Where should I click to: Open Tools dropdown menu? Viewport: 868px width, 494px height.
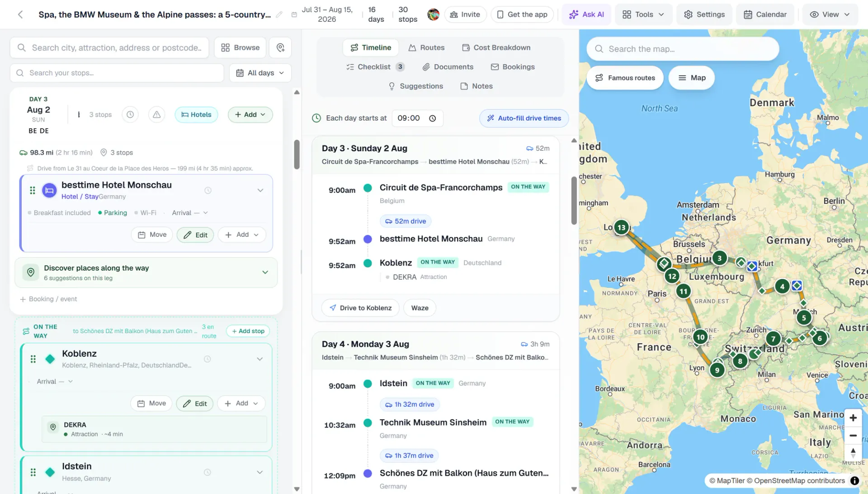tap(643, 14)
